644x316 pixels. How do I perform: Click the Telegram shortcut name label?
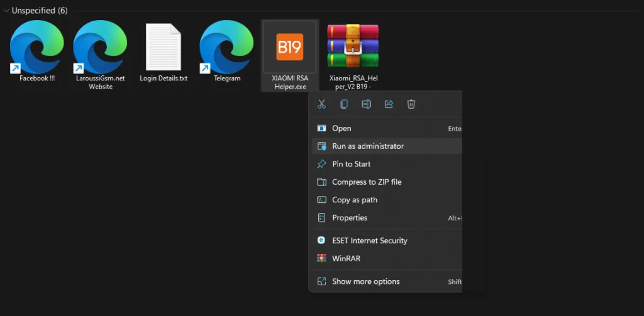pyautogui.click(x=227, y=78)
